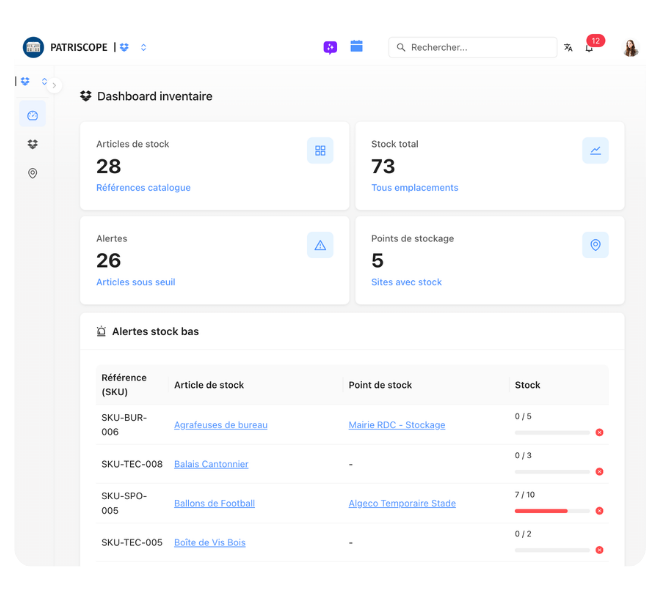
Task: Click the Balais Cantonnier stock progress bar
Action: pos(552,472)
